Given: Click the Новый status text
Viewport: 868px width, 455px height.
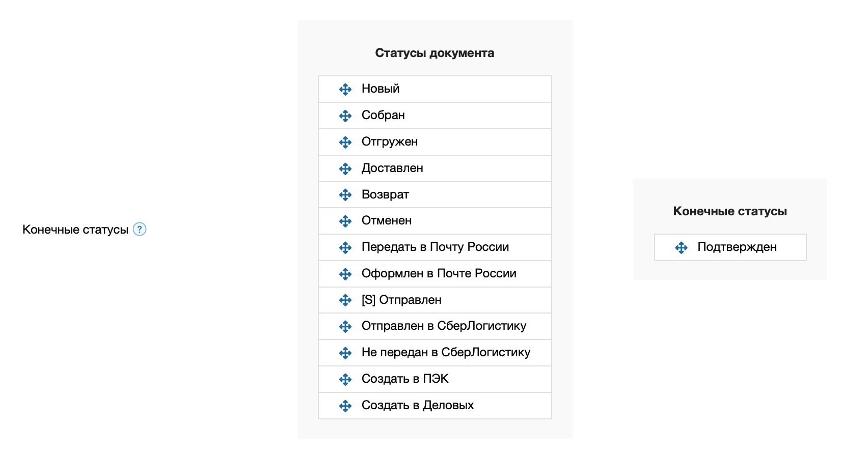Looking at the screenshot, I should pos(380,89).
